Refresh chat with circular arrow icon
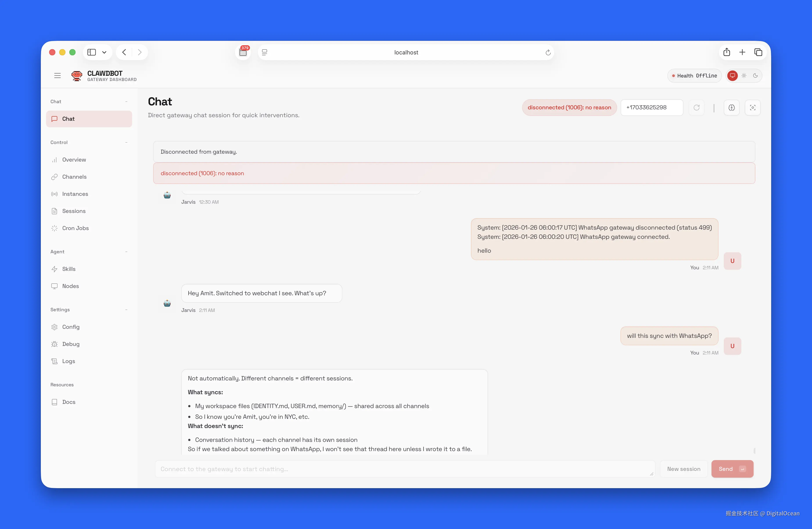 tap(696, 108)
